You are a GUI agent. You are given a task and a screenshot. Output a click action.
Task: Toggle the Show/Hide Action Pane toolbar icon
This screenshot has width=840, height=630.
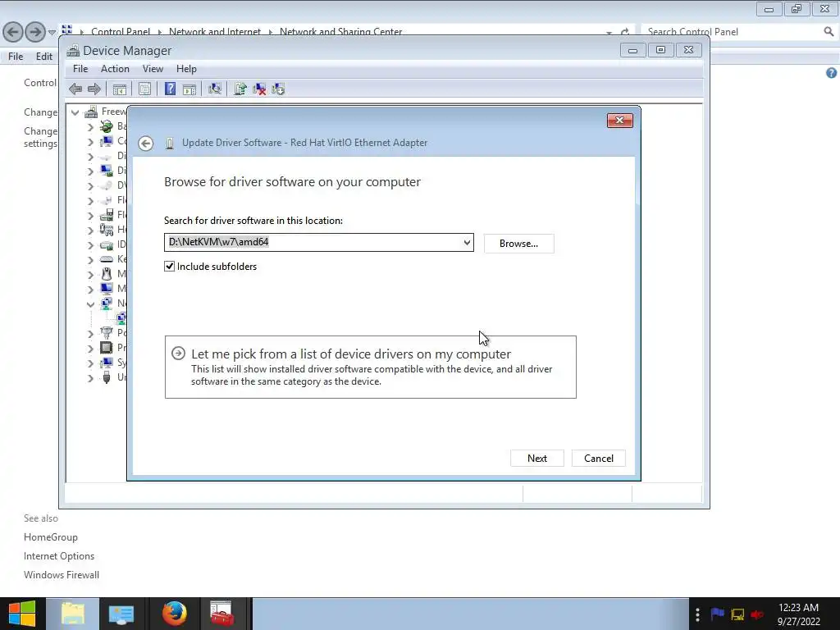[x=189, y=89]
